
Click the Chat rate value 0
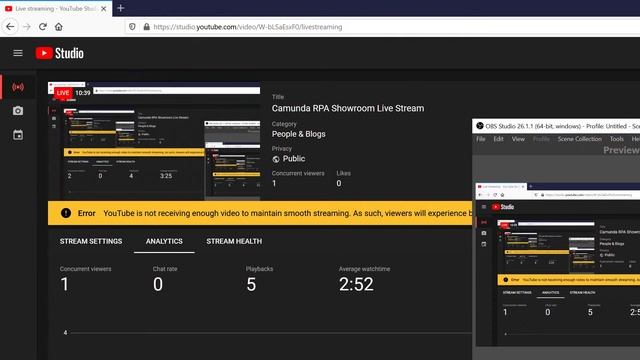coord(158,284)
